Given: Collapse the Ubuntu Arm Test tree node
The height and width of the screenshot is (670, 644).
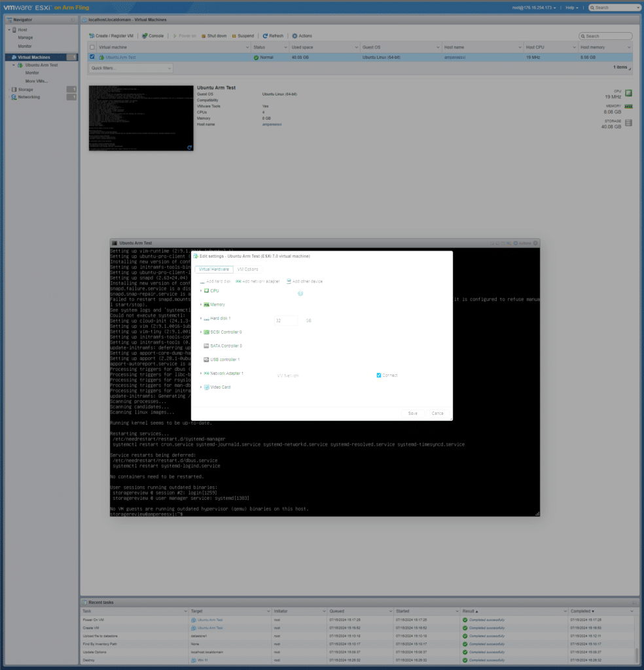Looking at the screenshot, I should coord(14,65).
